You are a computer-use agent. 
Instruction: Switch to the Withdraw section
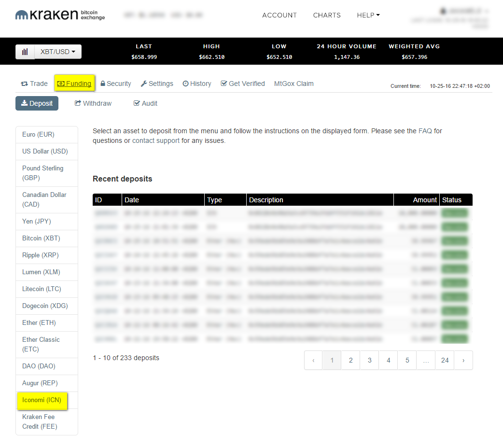pos(93,103)
